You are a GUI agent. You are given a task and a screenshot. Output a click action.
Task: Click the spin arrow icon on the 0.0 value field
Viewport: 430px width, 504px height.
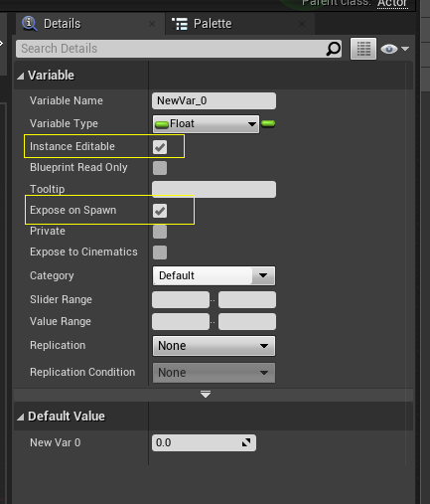(246, 442)
